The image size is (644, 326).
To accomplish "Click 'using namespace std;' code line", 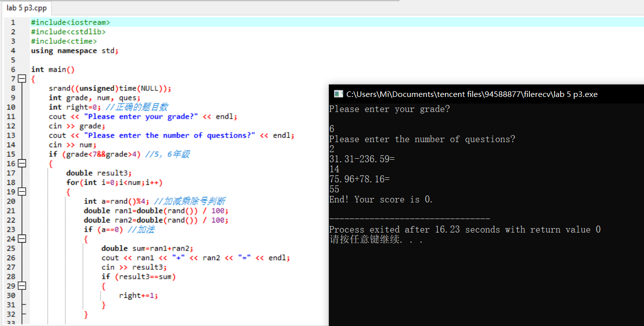I will click(75, 51).
